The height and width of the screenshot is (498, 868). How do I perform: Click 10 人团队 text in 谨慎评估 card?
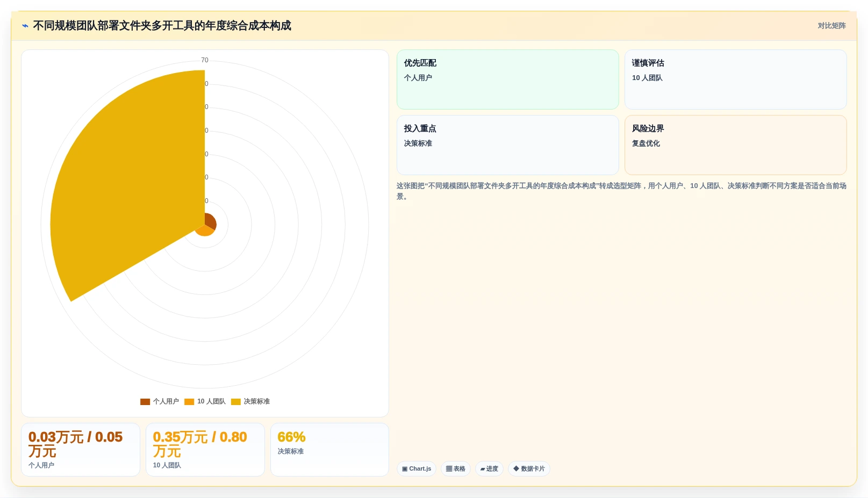[647, 78]
